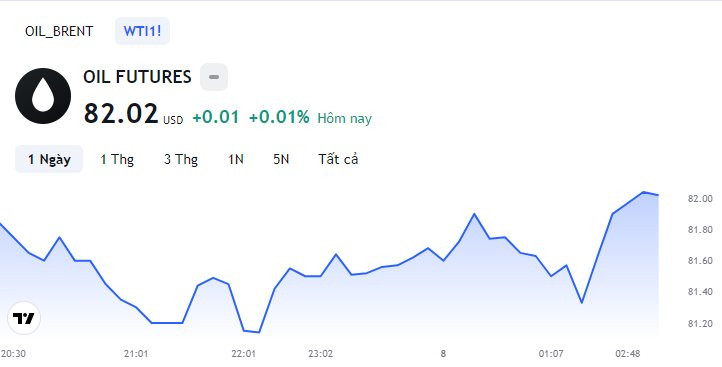Open the TradingView logo icon
This screenshot has height=367, width=722.
pyautogui.click(x=23, y=318)
